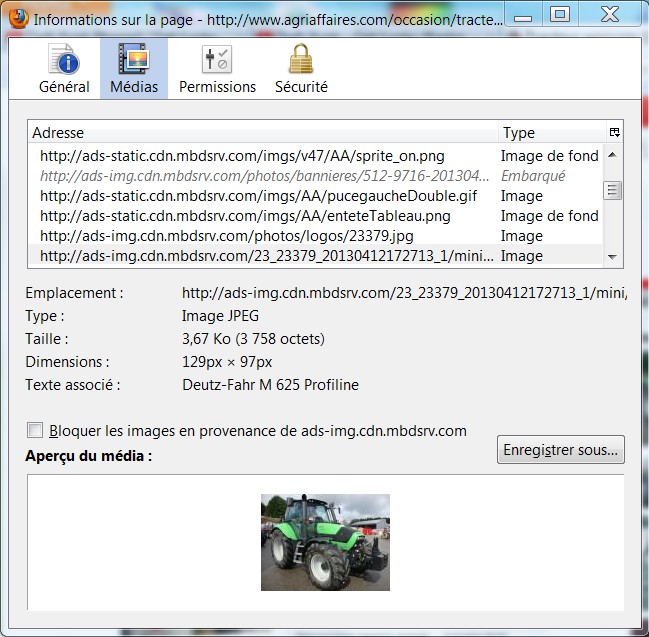Viewport: 649px width, 637px height.
Task: Select the logos/23379.jpg row
Action: (x=315, y=236)
